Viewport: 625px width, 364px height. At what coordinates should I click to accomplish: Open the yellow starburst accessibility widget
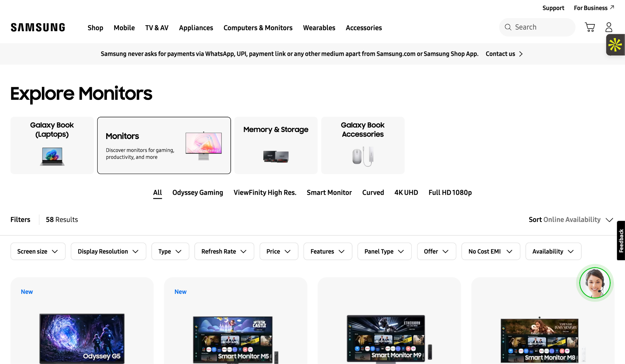615,45
